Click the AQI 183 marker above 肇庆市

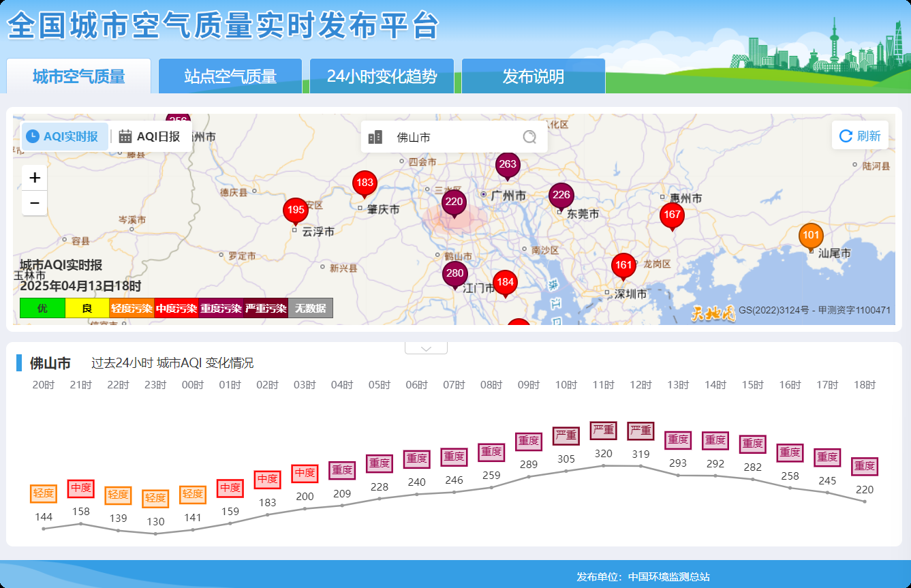pos(365,183)
